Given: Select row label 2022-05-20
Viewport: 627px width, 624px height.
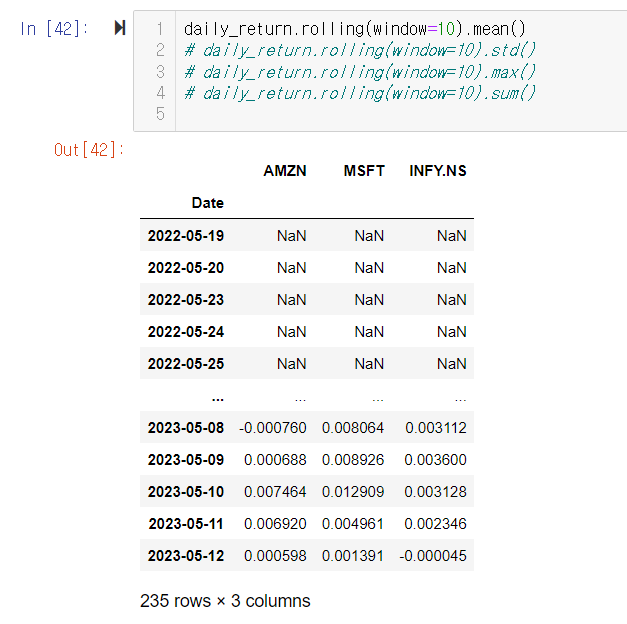Looking at the screenshot, I should 186,268.
